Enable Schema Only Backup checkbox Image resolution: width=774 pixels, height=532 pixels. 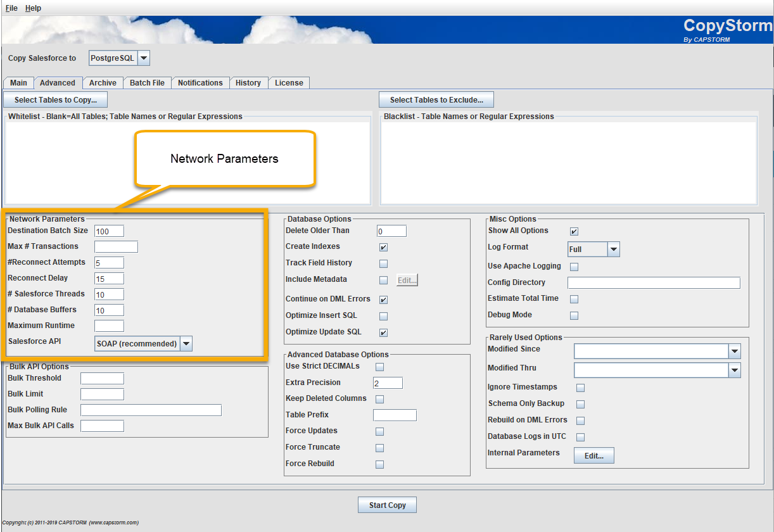[580, 404]
